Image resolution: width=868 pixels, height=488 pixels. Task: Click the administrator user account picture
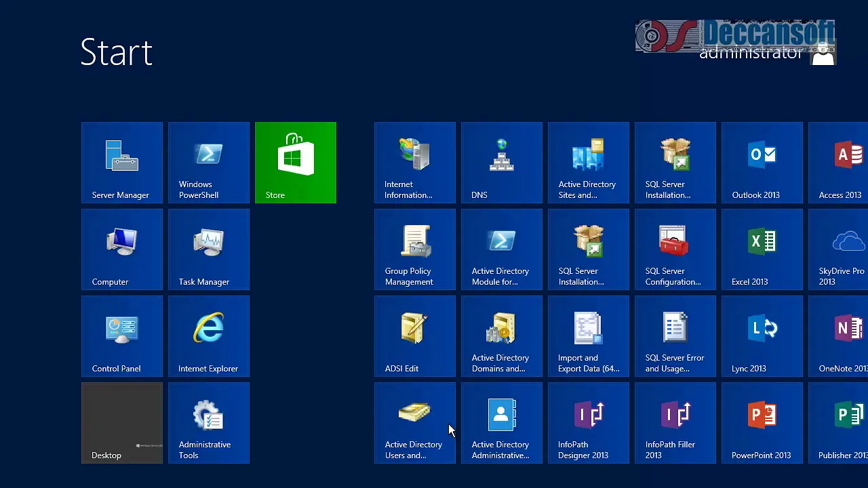pyautogui.click(x=823, y=52)
